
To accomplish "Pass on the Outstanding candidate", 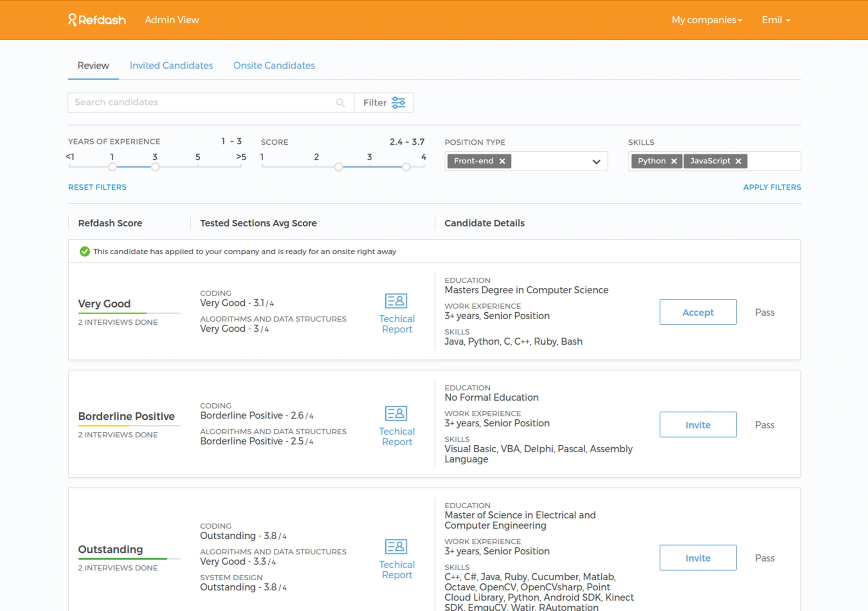I will pyautogui.click(x=765, y=558).
